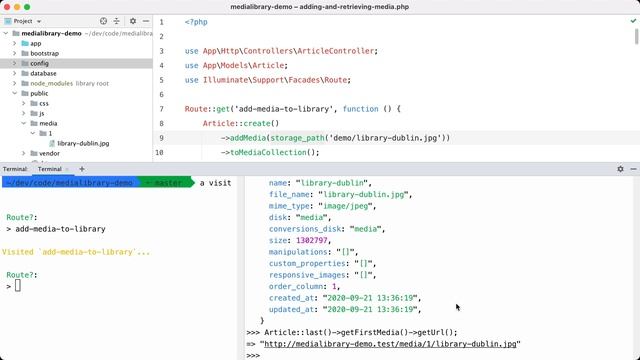Hide the Terminal panel with minus icon
The height and width of the screenshot is (360, 640).
[x=633, y=169]
